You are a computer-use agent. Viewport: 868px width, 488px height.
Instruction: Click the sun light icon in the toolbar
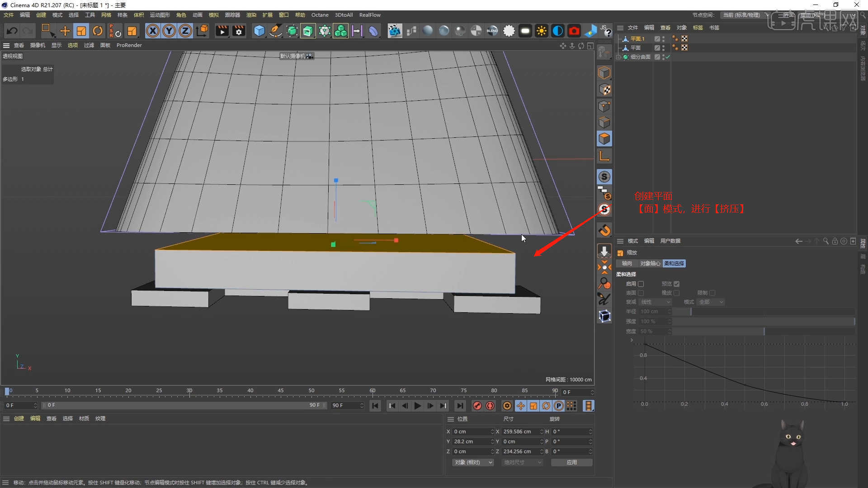[x=541, y=31]
